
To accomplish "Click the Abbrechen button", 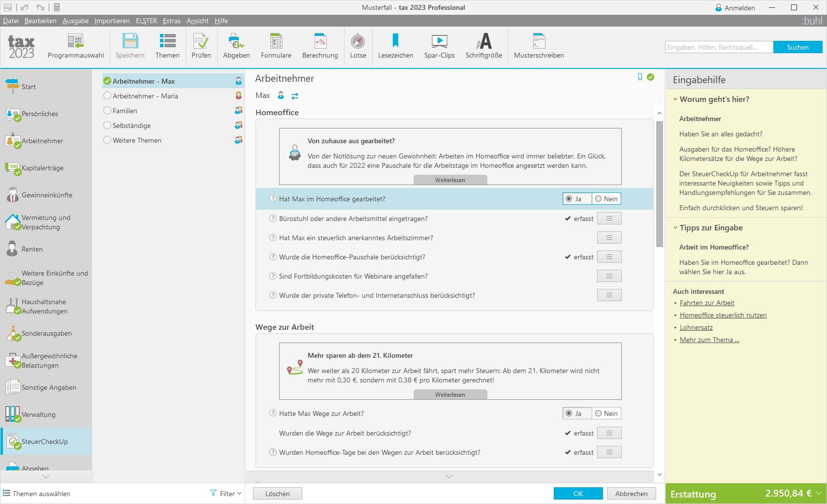I will [x=631, y=494].
